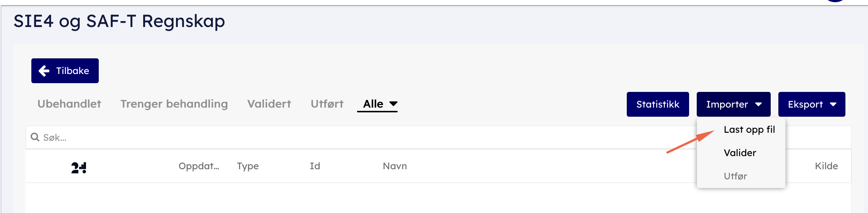Open the Eksport dropdown

coord(812,104)
